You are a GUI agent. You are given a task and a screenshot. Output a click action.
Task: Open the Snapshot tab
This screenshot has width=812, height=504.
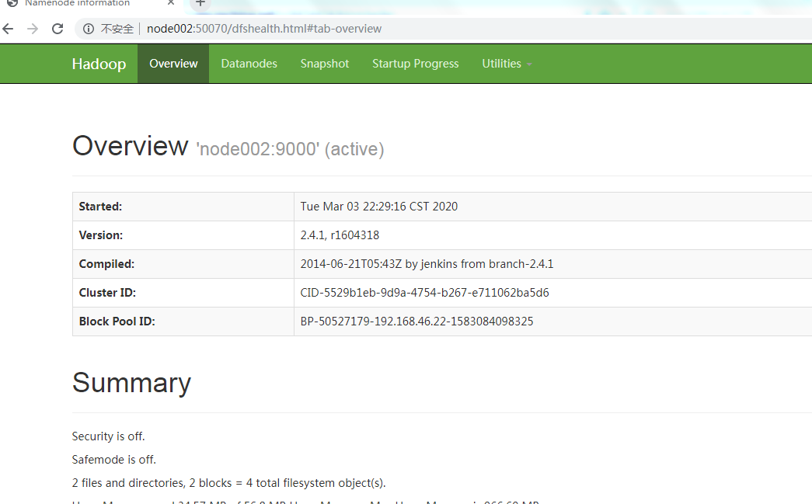coord(325,64)
